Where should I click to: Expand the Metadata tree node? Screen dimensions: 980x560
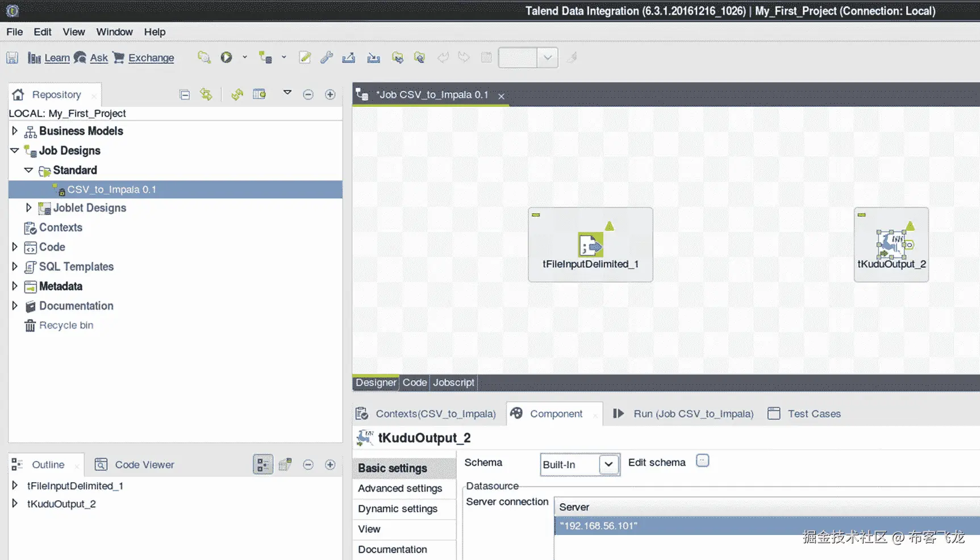[x=15, y=286]
